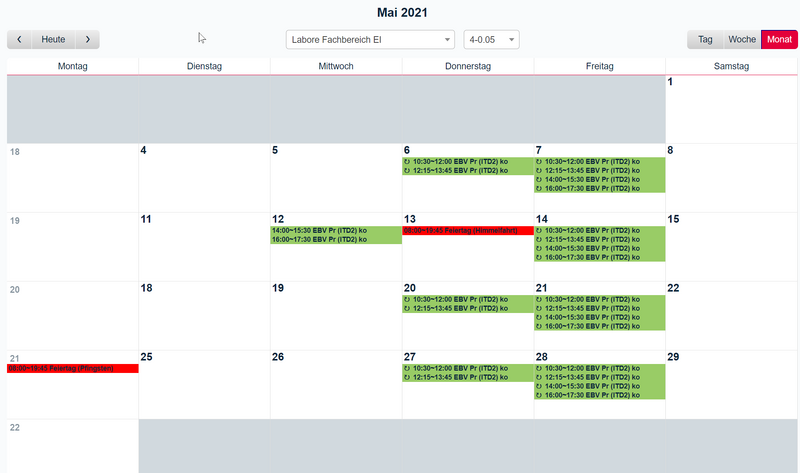Open 12:15-13:45 EBV Pr event on May 14
800x473 pixels.
click(x=599, y=239)
